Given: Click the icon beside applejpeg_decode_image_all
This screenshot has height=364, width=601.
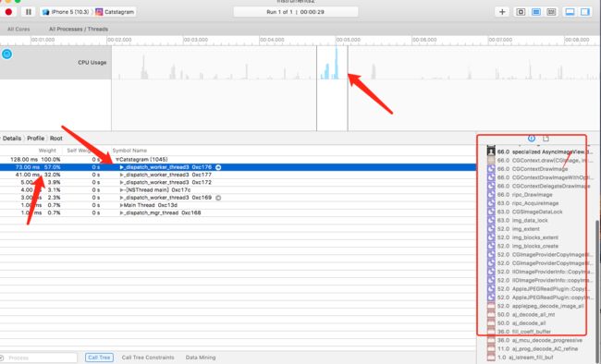Looking at the screenshot, I should point(491,306).
